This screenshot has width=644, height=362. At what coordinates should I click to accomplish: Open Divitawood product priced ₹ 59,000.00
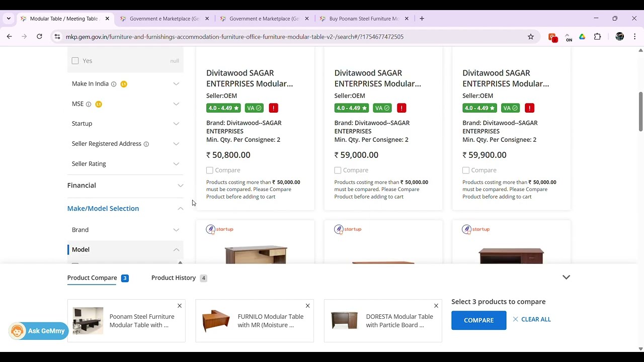pyautogui.click(x=377, y=78)
